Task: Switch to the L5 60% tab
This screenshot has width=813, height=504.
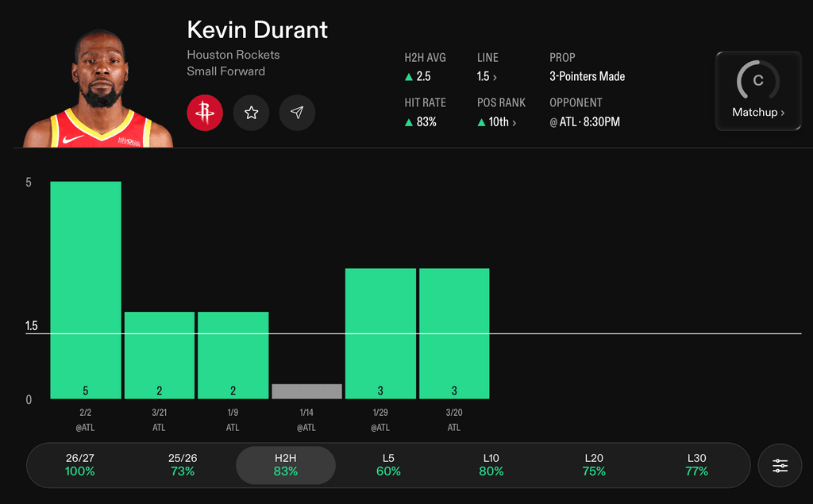Action: (388, 464)
